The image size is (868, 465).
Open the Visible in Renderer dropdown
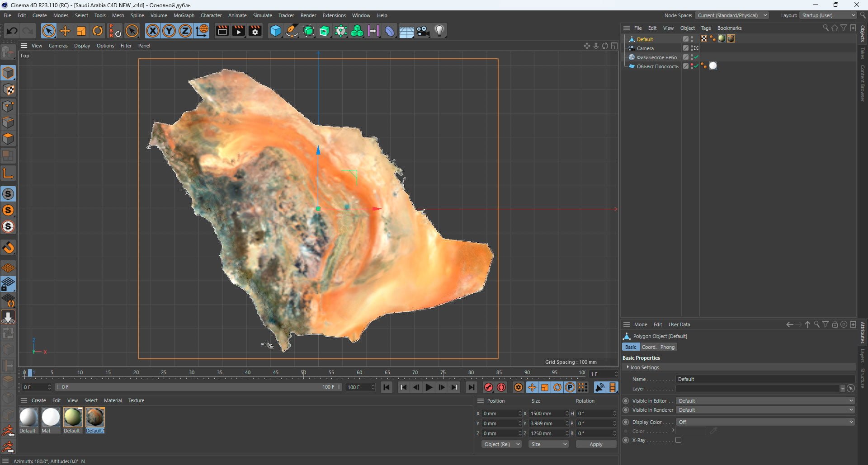(x=765, y=410)
